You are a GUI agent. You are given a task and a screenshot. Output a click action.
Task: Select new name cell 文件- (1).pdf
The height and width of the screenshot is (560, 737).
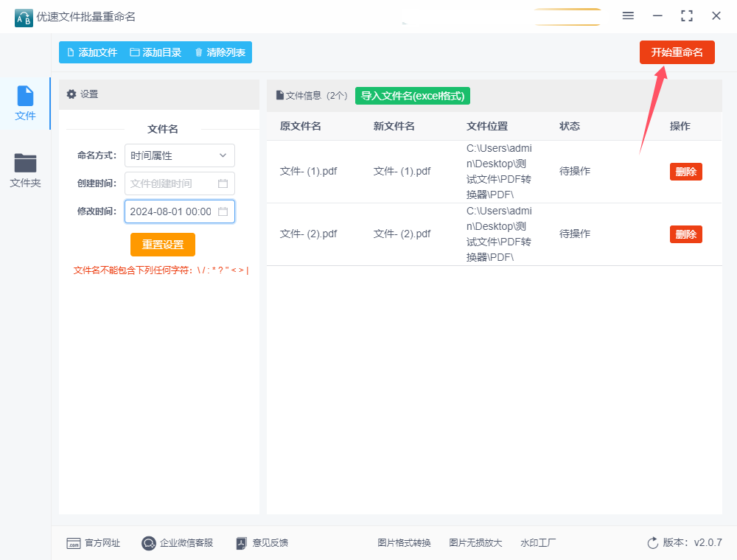click(x=402, y=172)
